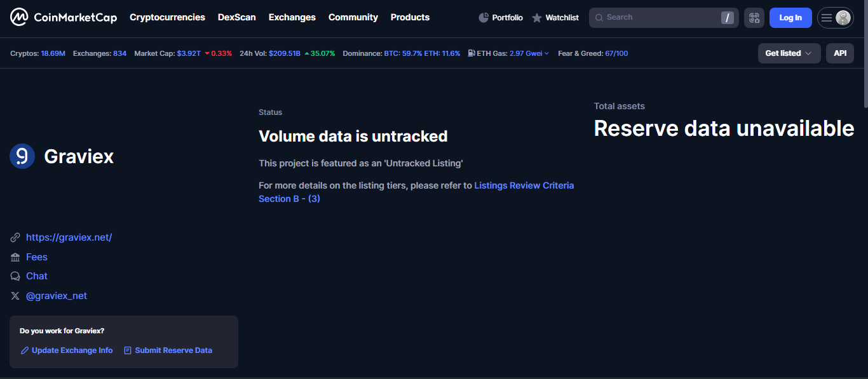Open Listings Review Criteria Section B link
This screenshot has width=868, height=379.
tap(416, 192)
